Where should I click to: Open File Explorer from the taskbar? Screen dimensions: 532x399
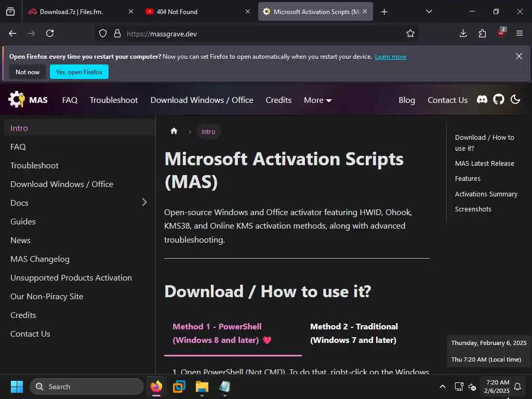[202, 387]
